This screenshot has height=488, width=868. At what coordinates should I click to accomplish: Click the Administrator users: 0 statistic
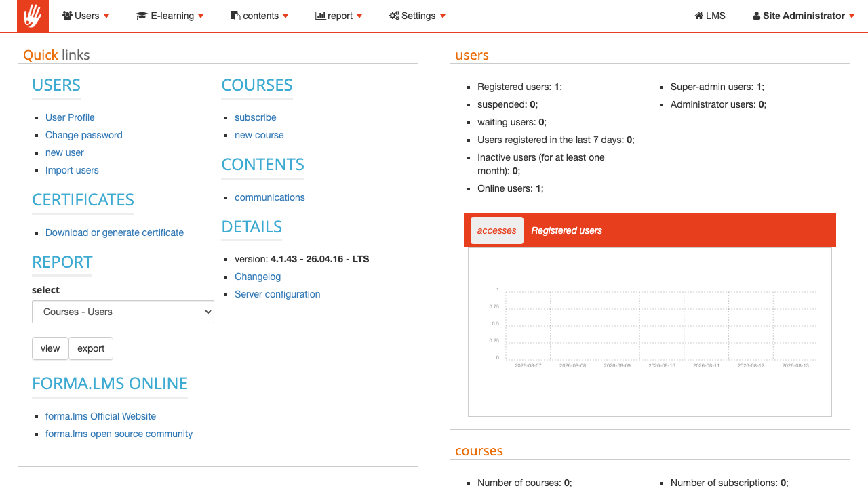718,104
